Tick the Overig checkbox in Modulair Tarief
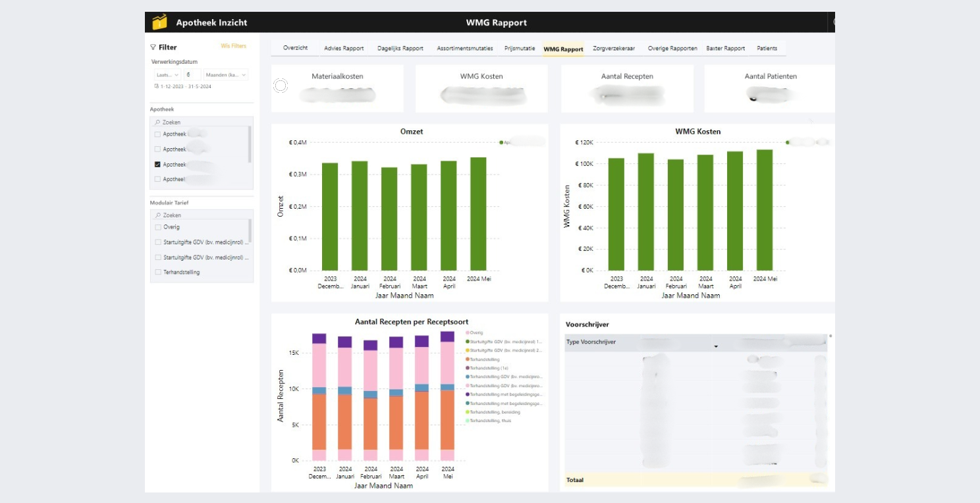The height and width of the screenshot is (503, 980). coord(157,227)
